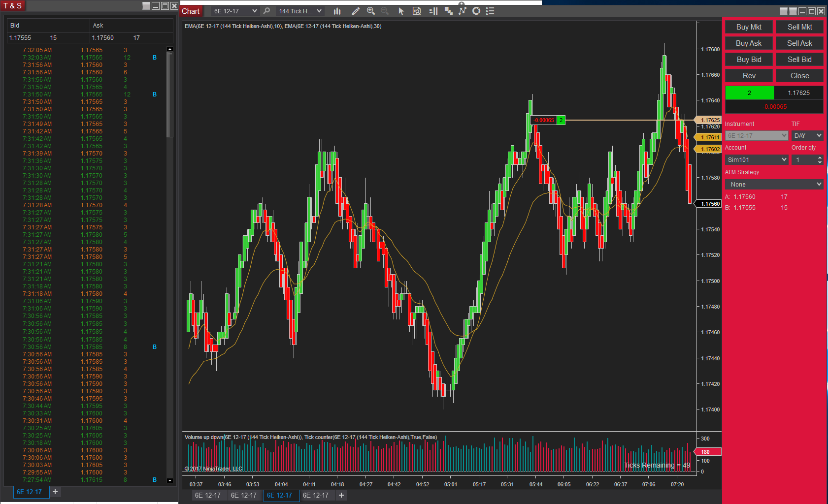Click the Sell Mkt button

click(799, 27)
